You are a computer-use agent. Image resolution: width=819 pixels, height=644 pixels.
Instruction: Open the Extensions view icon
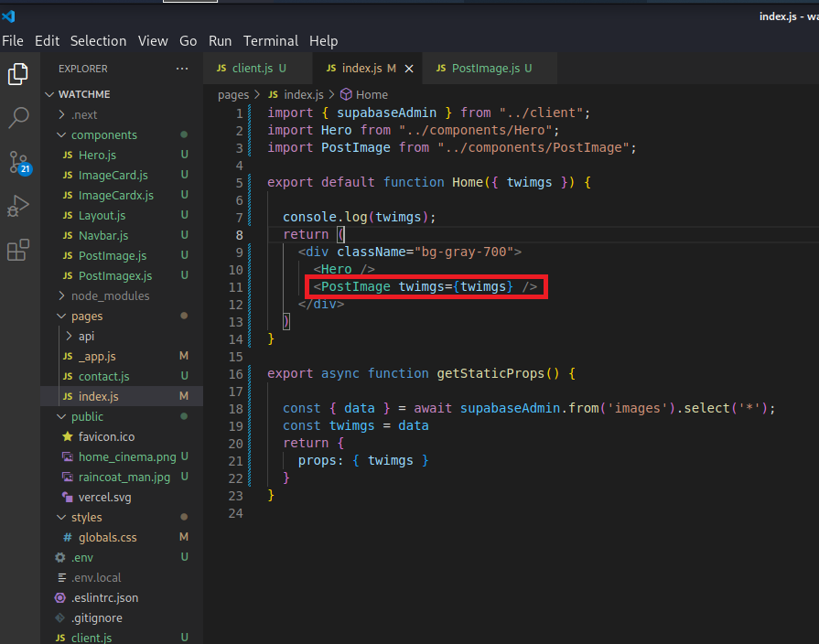(x=18, y=250)
